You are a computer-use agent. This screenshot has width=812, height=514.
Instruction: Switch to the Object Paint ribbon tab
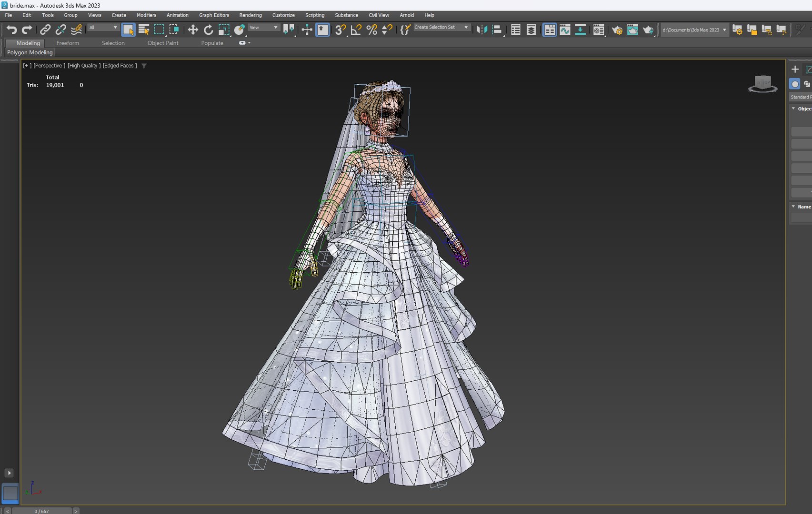click(x=163, y=43)
